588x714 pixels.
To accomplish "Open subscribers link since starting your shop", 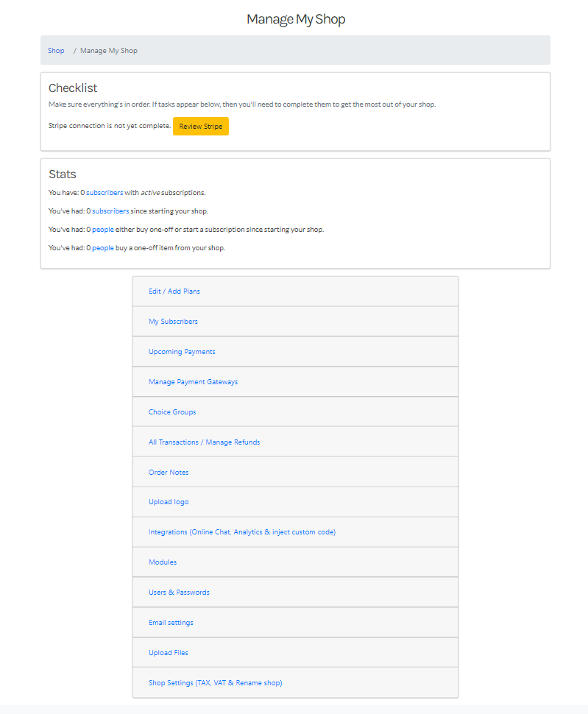I will 110,211.
